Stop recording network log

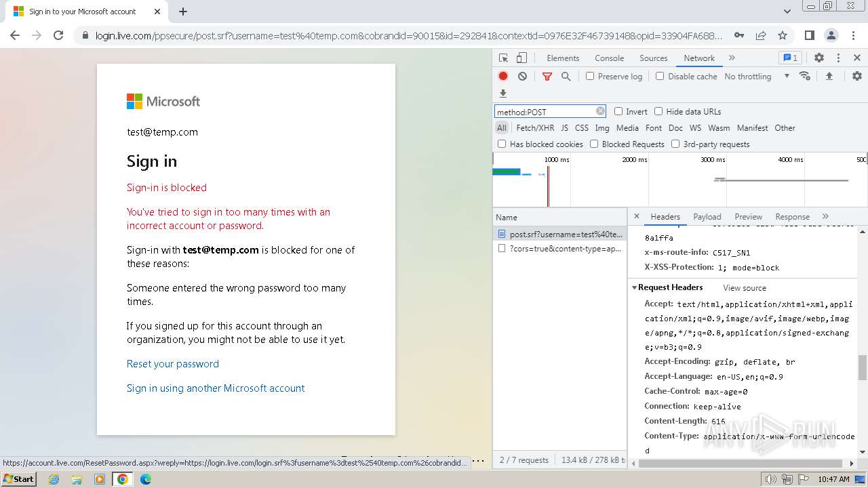503,76
